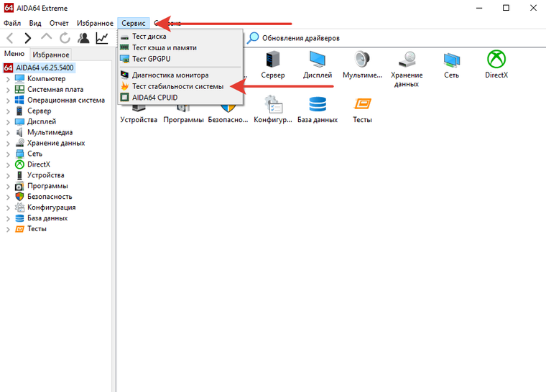The width and height of the screenshot is (546, 392).
Task: Select База данных in sidebar tree
Action: pos(47,218)
